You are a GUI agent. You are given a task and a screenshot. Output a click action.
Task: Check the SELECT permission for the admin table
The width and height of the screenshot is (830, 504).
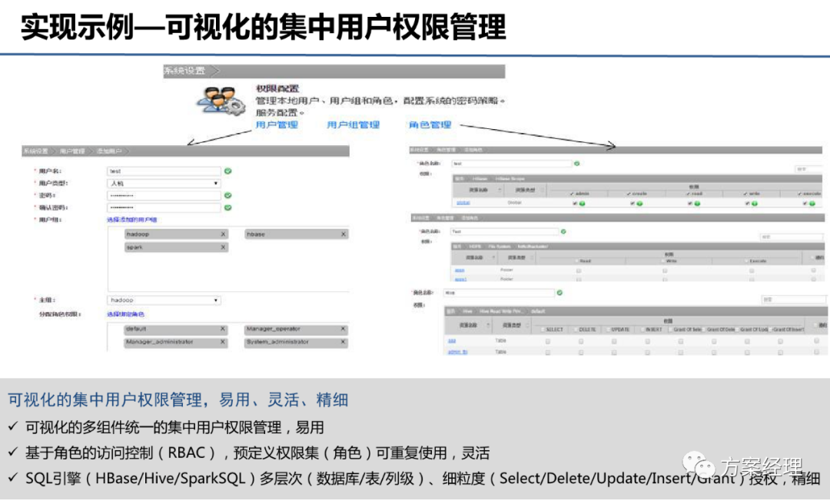(546, 350)
